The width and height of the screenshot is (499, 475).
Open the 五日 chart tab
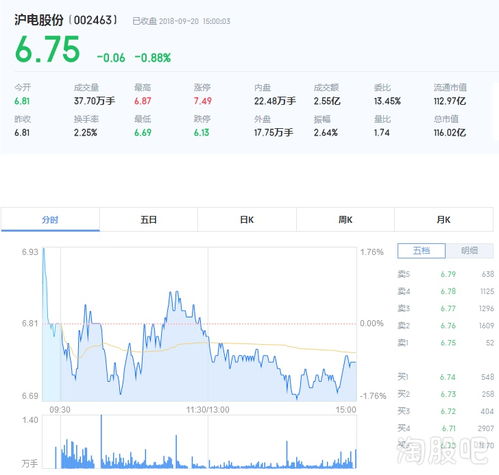pyautogui.click(x=148, y=219)
